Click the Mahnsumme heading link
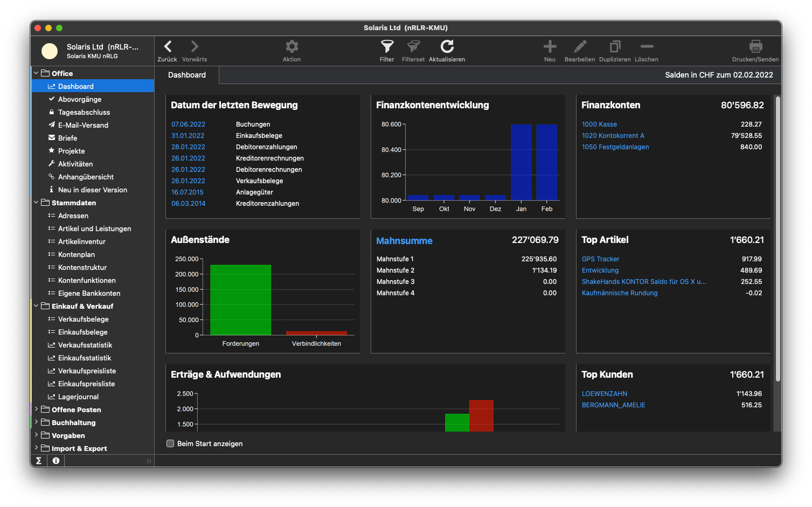This screenshot has width=812, height=507. tap(404, 241)
